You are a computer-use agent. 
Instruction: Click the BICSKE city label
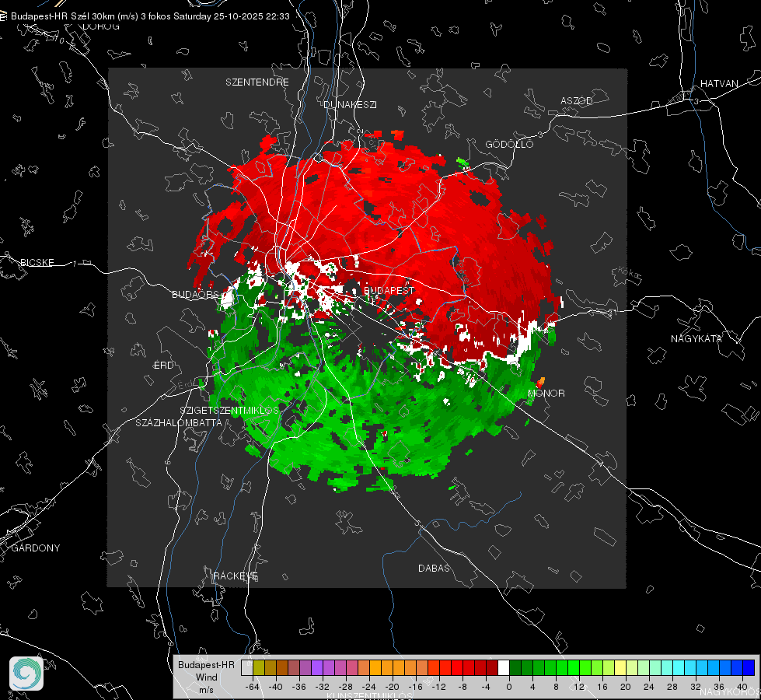coord(37,262)
